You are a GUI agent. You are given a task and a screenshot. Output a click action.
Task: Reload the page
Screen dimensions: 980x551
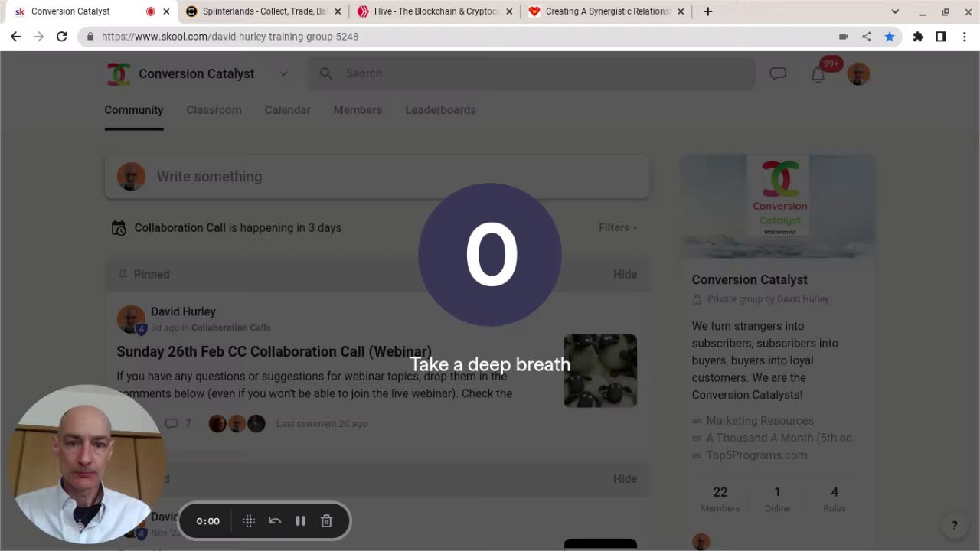click(61, 36)
